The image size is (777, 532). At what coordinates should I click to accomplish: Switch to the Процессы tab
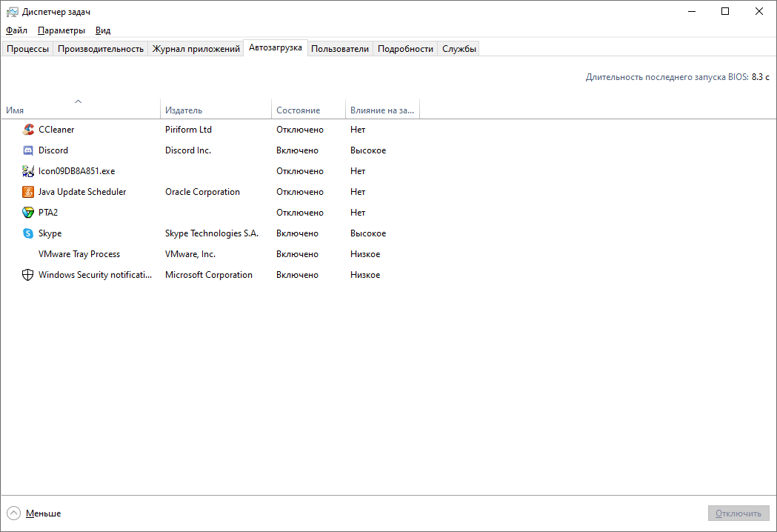tap(27, 49)
